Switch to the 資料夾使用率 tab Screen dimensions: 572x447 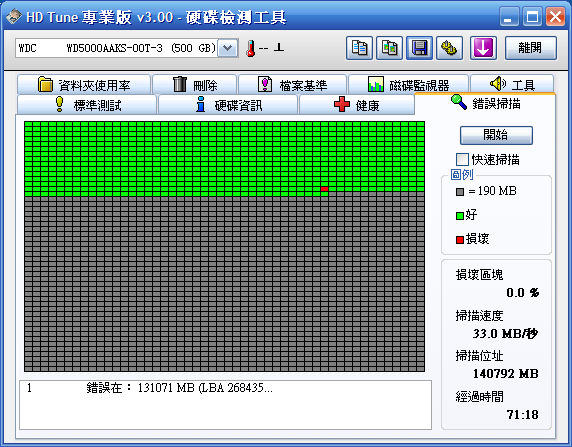click(84, 85)
